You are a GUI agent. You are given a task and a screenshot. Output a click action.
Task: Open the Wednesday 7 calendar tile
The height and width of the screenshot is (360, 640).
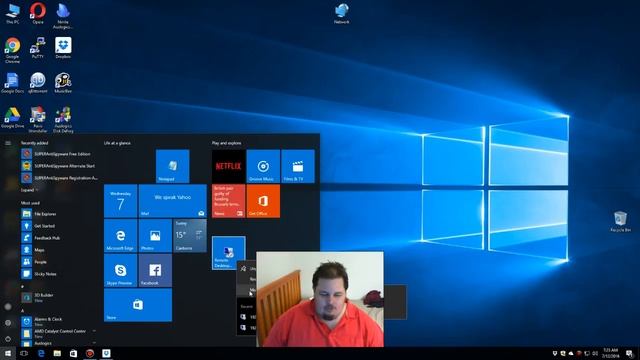120,201
